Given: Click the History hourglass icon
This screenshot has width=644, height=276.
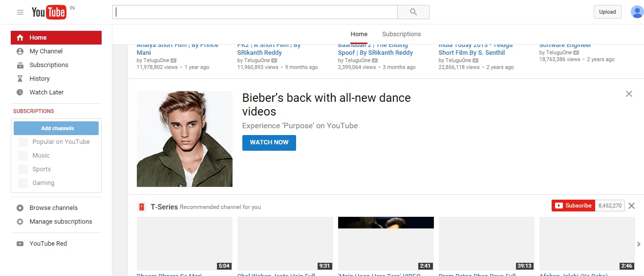Looking at the screenshot, I should tap(20, 79).
